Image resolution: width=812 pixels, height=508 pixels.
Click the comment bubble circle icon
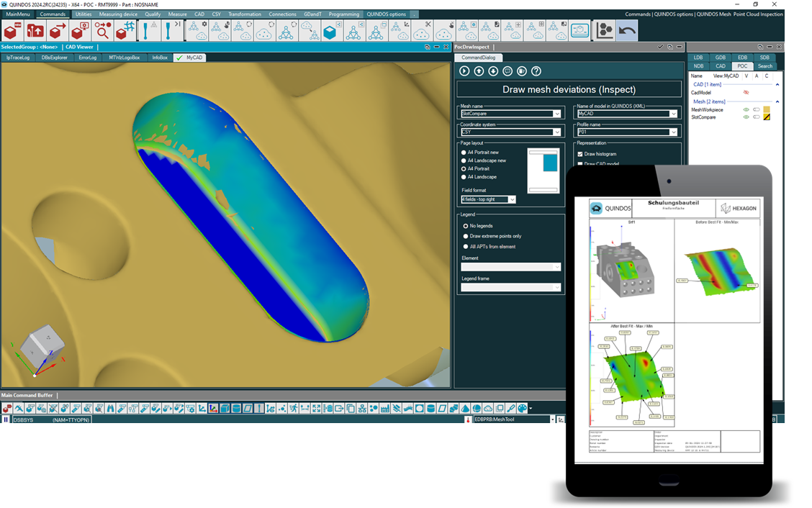pyautogui.click(x=507, y=71)
